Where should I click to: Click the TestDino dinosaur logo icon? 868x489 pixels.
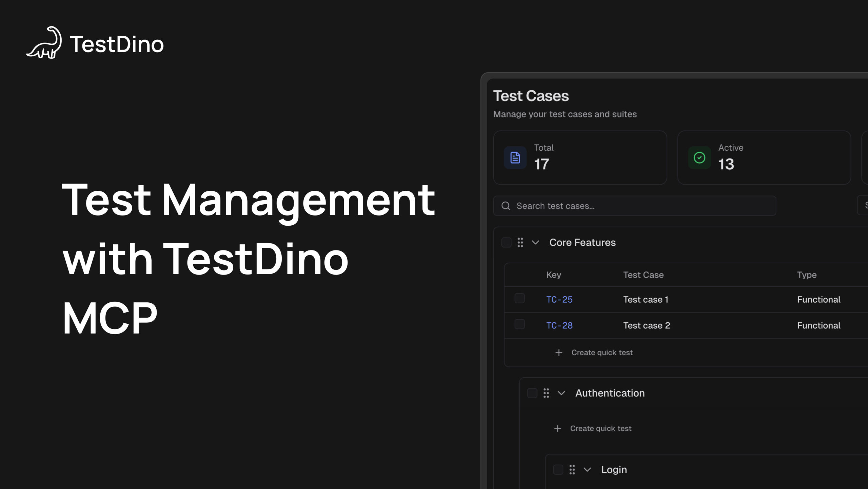point(44,43)
